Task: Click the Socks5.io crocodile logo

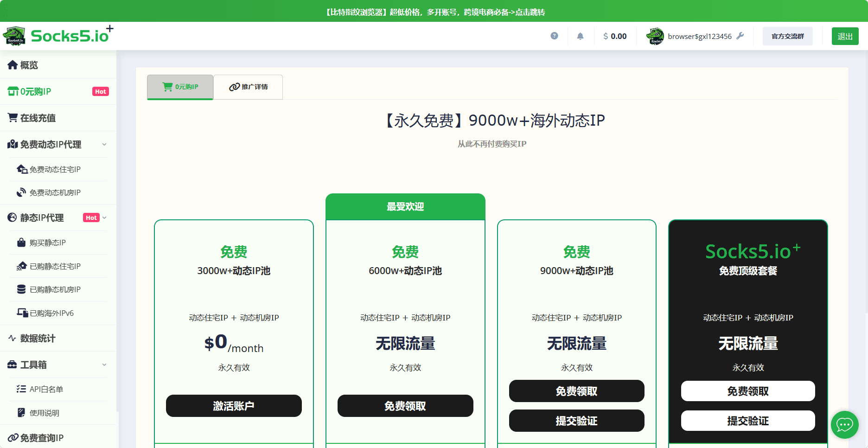Action: pos(14,36)
